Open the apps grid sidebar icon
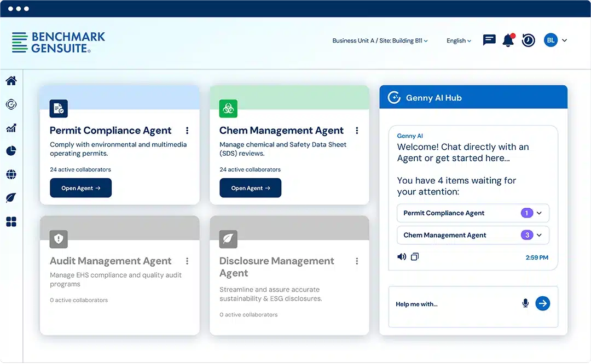Image resolution: width=591 pixels, height=364 pixels. (11, 222)
